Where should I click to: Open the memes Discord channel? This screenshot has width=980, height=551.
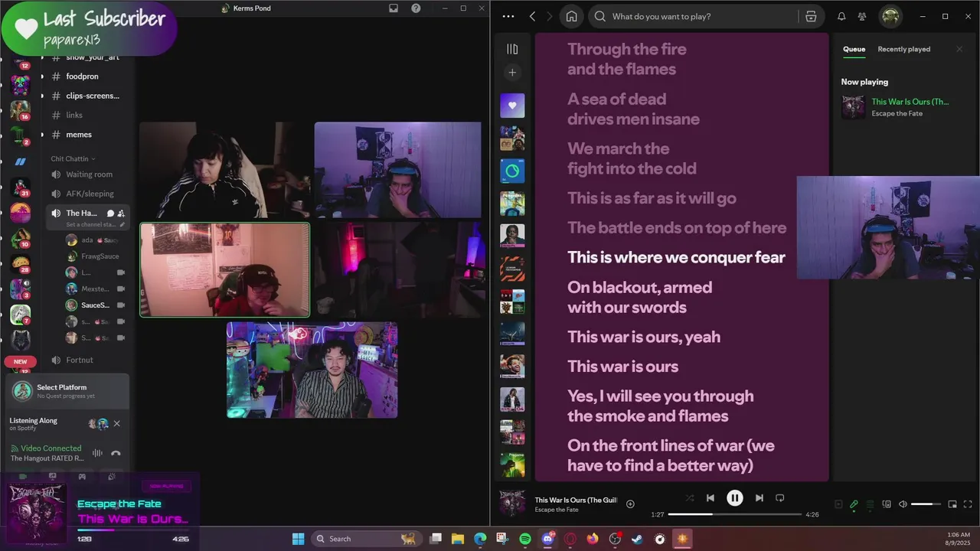click(x=79, y=135)
